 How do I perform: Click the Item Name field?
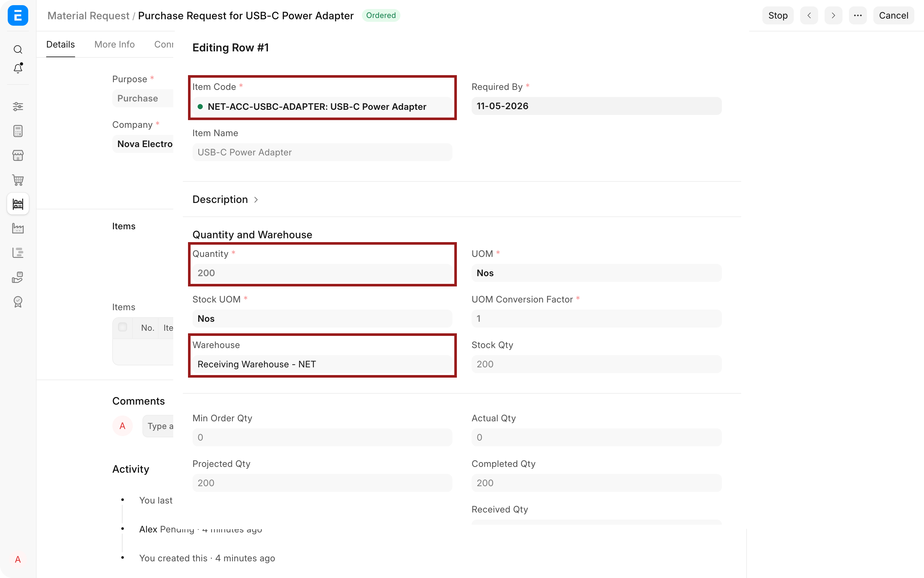tap(322, 152)
